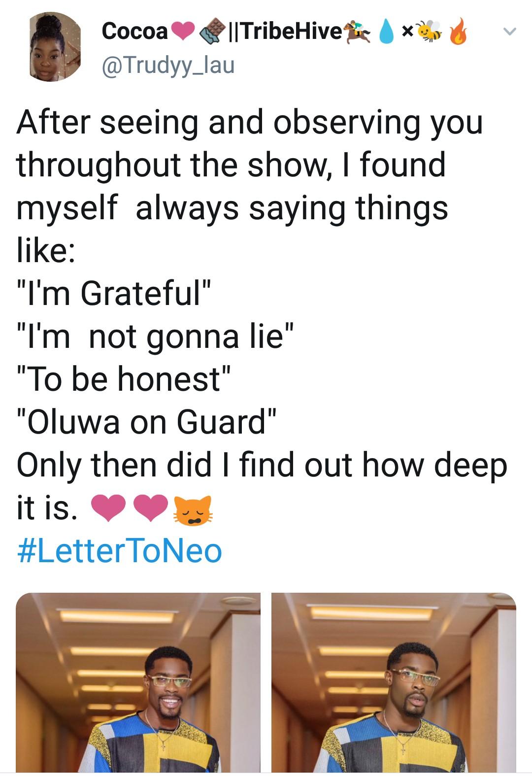Viewport: 532px width, 777px height.
Task: Click the bee emoji in the name
Action: 429,32
